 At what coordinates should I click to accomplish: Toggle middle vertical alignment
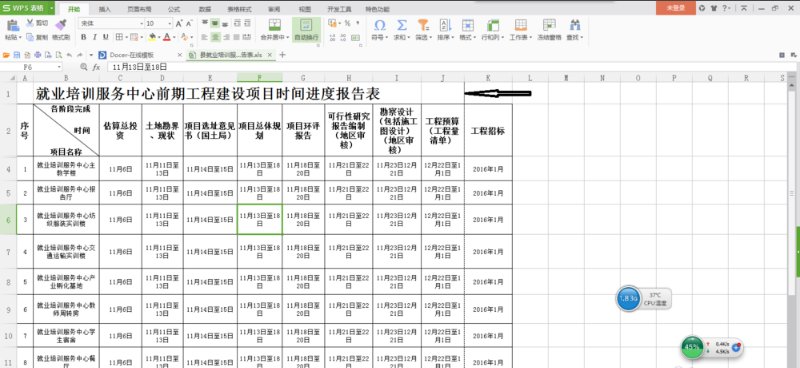pyautogui.click(x=215, y=23)
